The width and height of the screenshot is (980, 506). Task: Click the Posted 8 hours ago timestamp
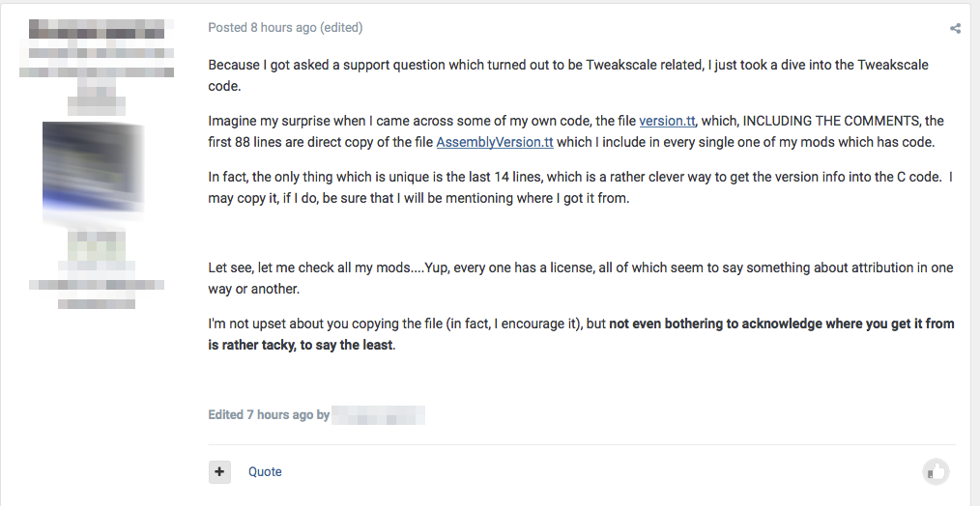(263, 27)
